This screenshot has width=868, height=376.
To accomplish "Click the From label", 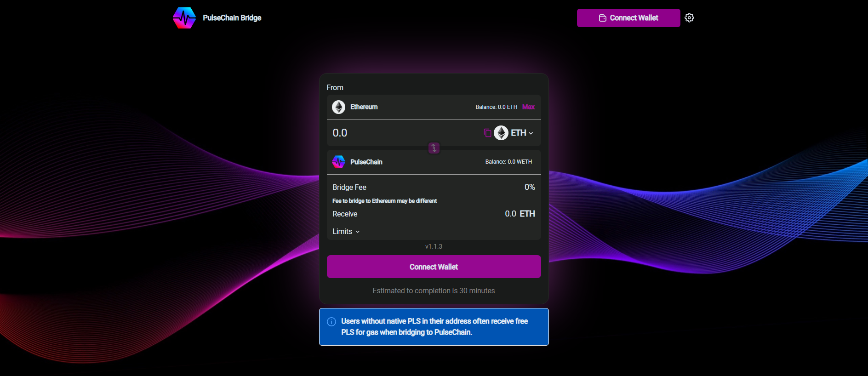I will [335, 87].
